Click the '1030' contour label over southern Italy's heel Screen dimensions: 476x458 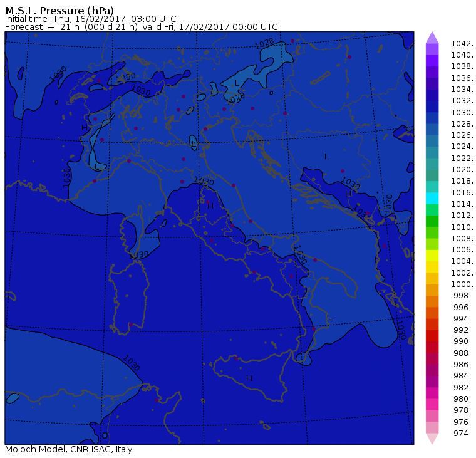click(x=301, y=254)
